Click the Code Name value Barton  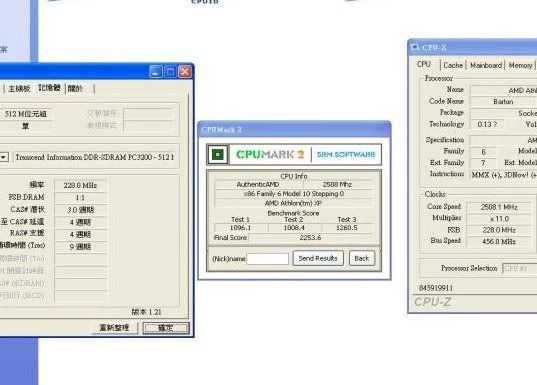[x=503, y=101]
